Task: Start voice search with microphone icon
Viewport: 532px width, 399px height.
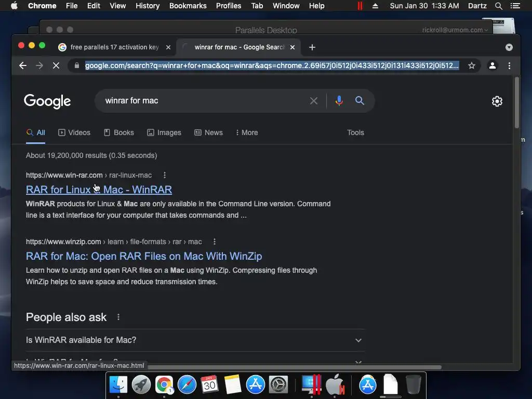Action: tap(339, 101)
